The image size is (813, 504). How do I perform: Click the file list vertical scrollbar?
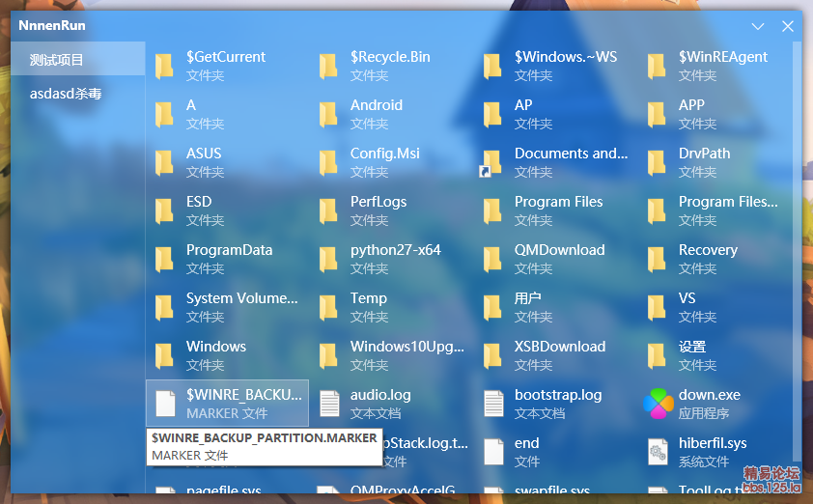coord(798,251)
